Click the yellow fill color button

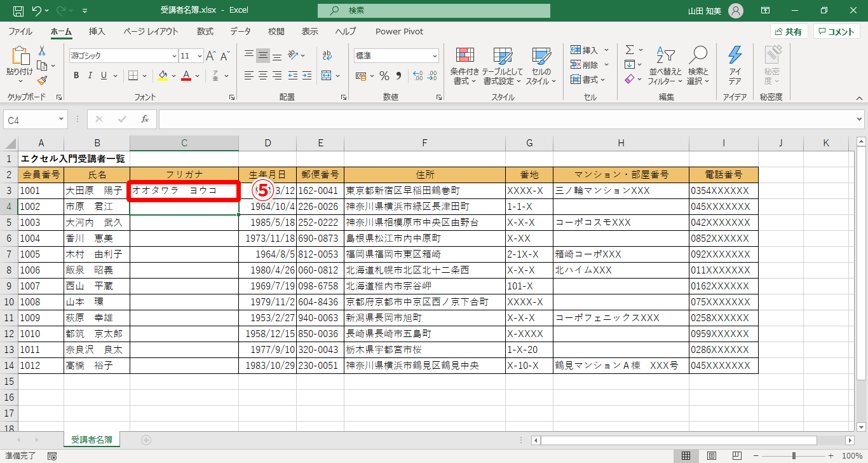tap(163, 76)
